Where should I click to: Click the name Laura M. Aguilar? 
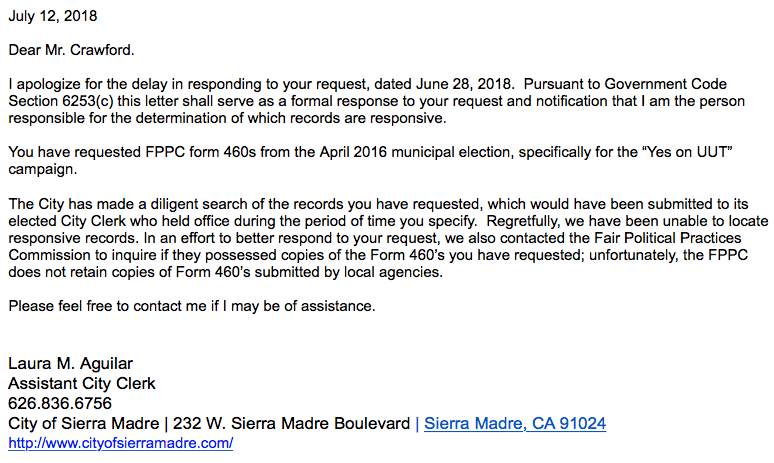point(71,364)
